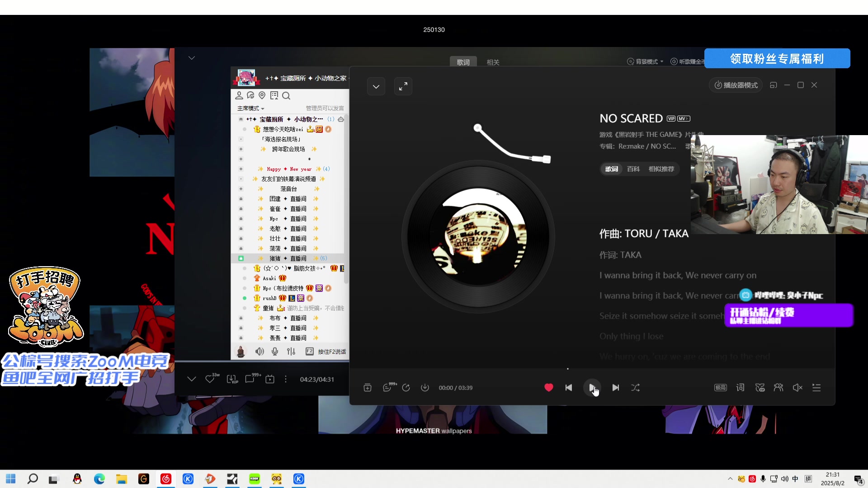Open the 999+ comments on the music player
Viewport: 868px width, 488px height.
(389, 387)
